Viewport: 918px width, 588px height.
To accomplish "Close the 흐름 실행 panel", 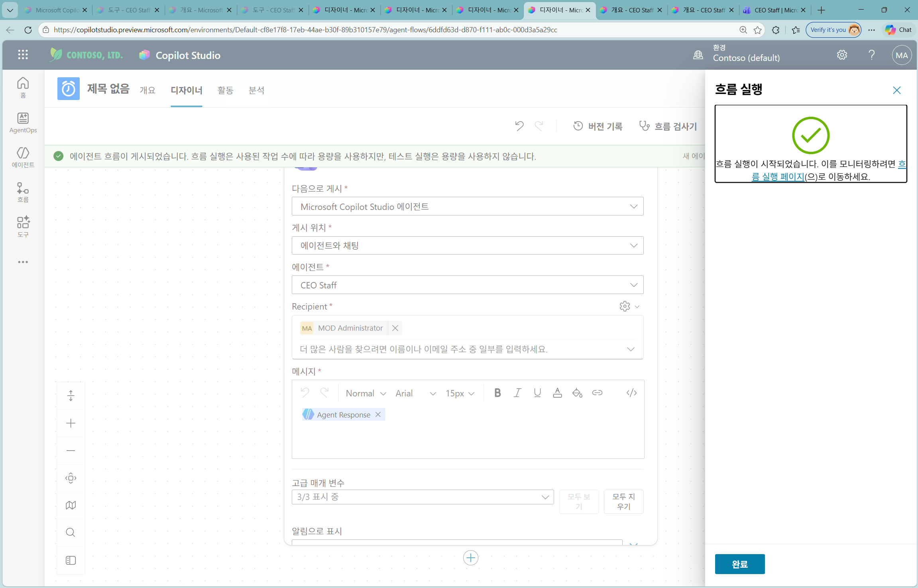I will 897,90.
